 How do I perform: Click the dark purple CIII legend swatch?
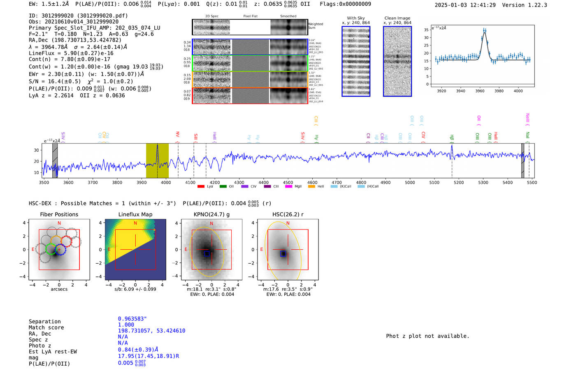coord(267,186)
